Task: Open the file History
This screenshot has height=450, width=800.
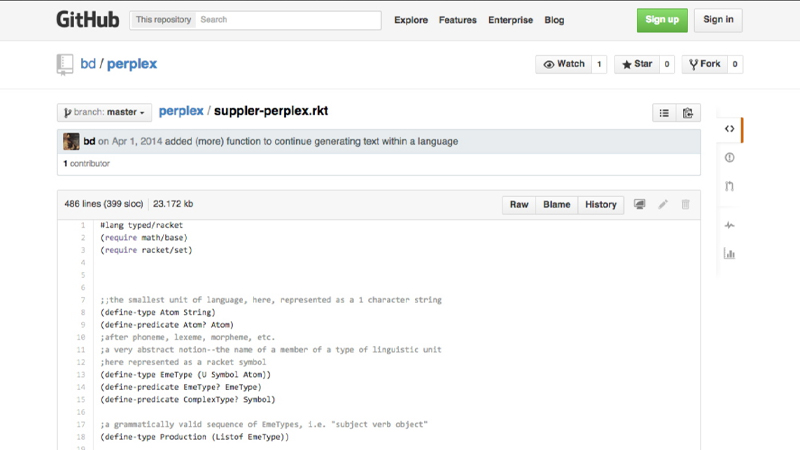Action: (601, 205)
